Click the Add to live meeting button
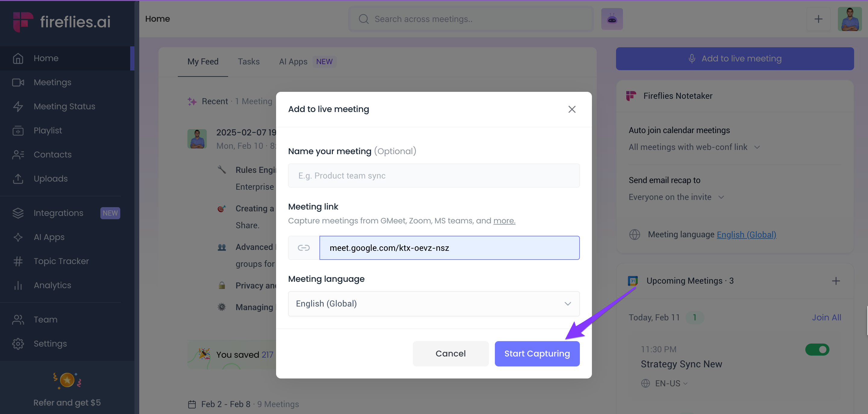 click(735, 59)
